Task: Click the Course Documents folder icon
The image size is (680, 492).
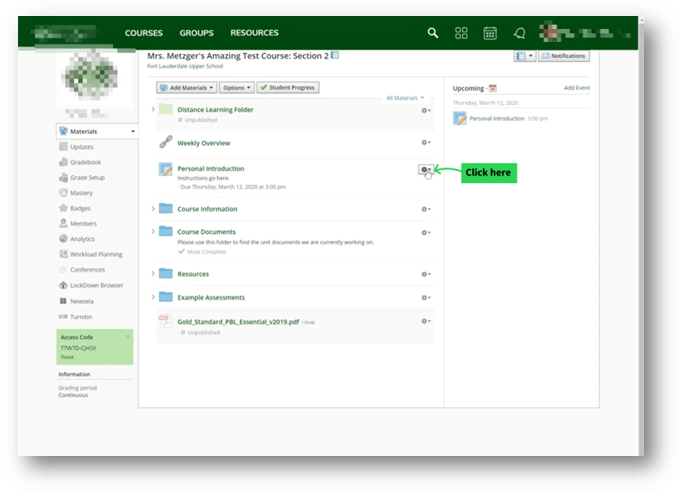Action: pos(165,231)
